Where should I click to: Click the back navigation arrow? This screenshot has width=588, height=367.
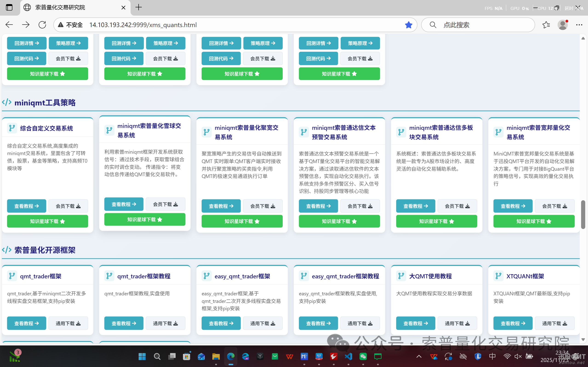pyautogui.click(x=9, y=25)
